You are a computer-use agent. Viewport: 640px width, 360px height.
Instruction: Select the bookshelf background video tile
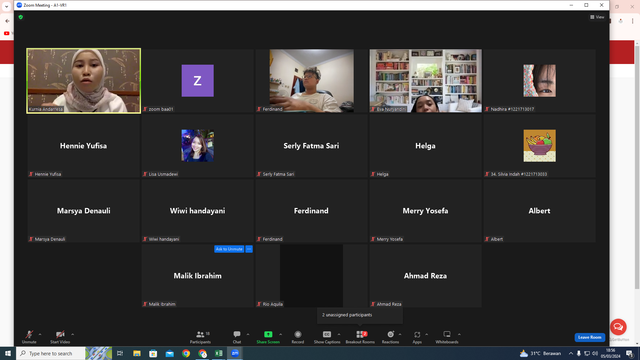coord(425,81)
